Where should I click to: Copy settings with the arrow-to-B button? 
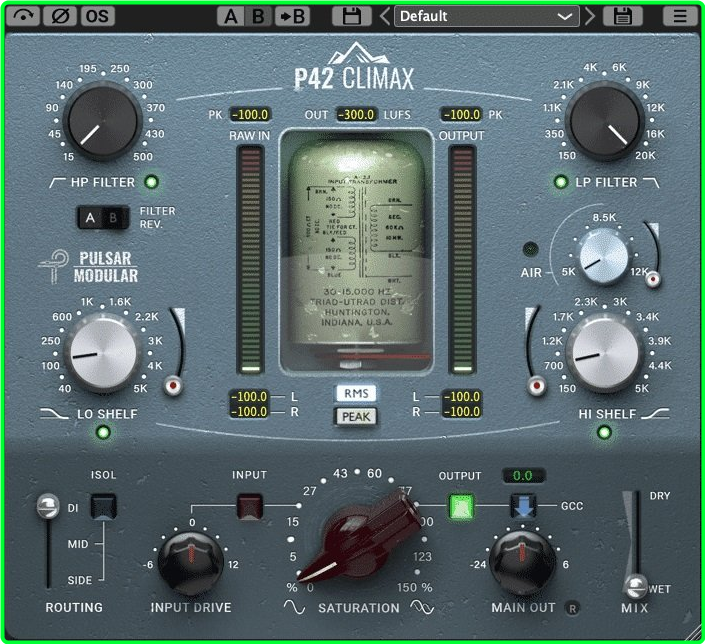click(292, 17)
